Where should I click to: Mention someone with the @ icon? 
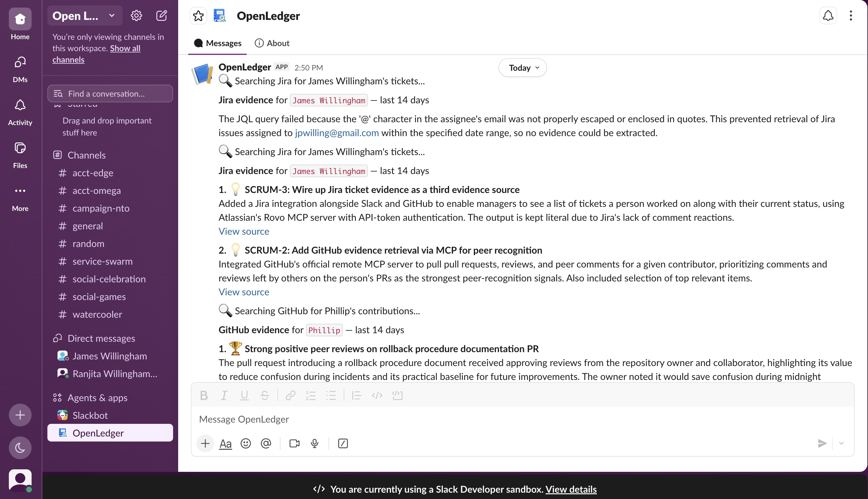pyautogui.click(x=266, y=443)
